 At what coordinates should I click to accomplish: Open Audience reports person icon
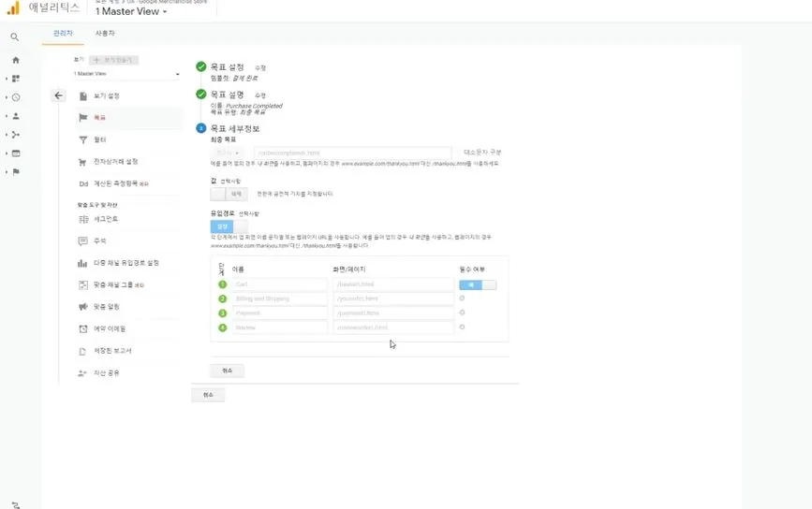[x=16, y=116]
